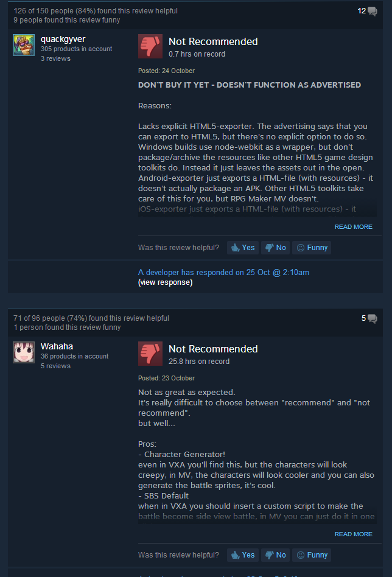Open quackgyver's profile name link
The height and width of the screenshot is (577, 392).
pyautogui.click(x=63, y=39)
